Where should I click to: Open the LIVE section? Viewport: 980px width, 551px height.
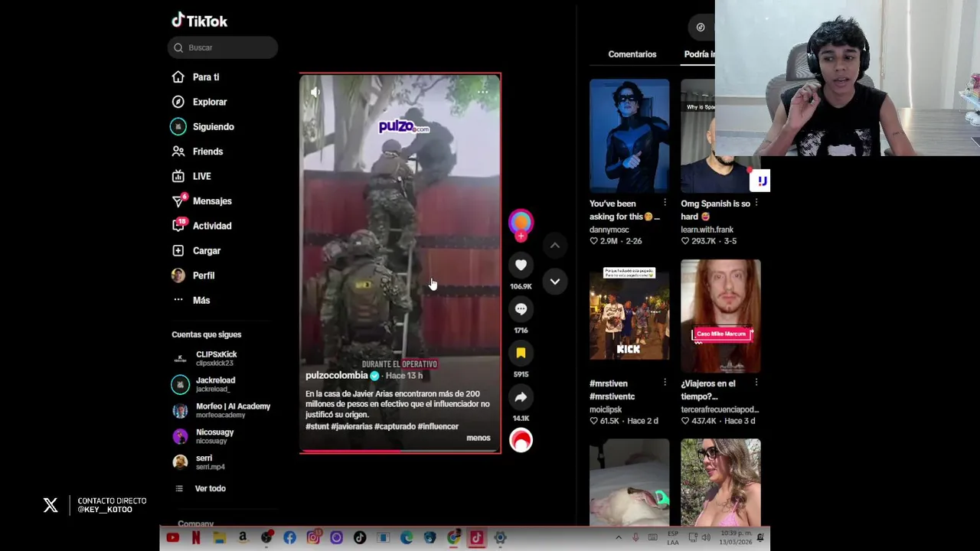point(191,176)
